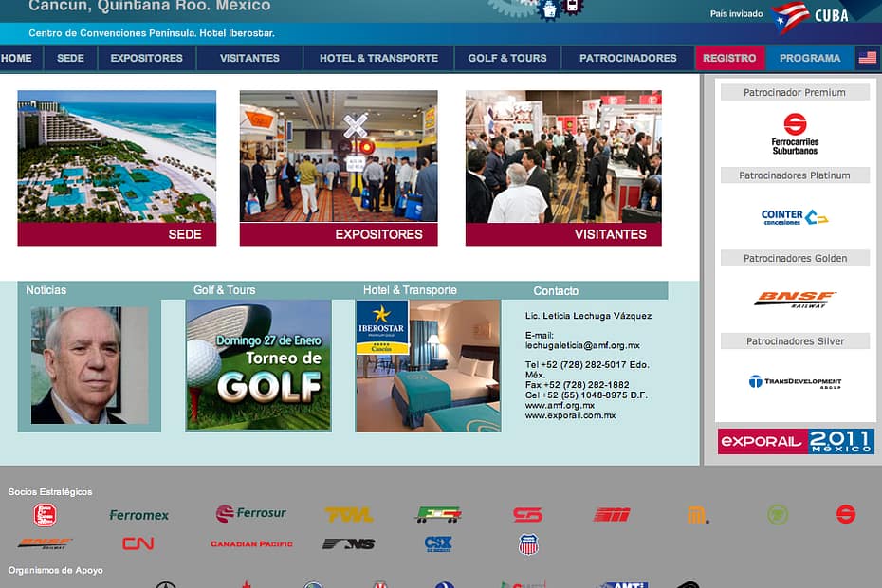
Task: Open the red CN logo
Action: pyautogui.click(x=138, y=543)
